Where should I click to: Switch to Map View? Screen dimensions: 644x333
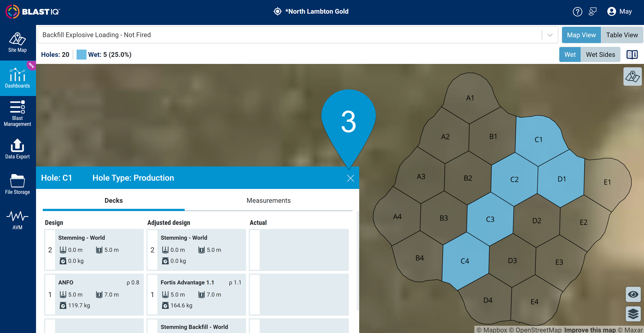581,35
